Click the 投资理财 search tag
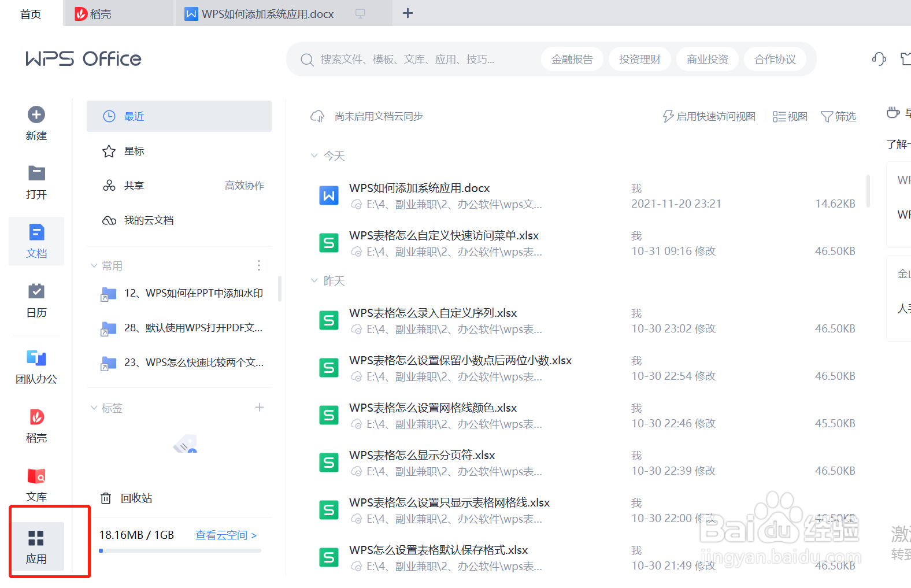Image resolution: width=911 pixels, height=588 pixels. [640, 59]
